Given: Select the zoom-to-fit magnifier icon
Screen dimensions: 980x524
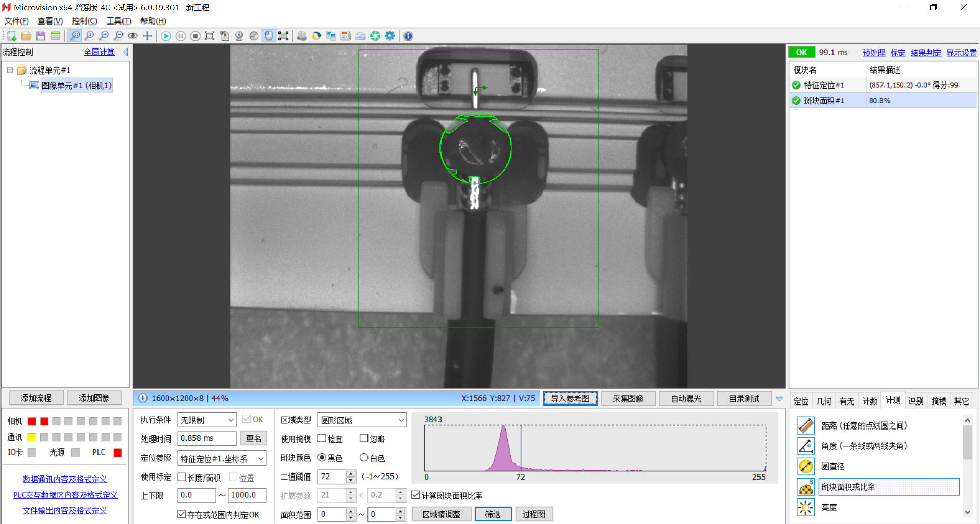Looking at the screenshot, I should click(75, 36).
